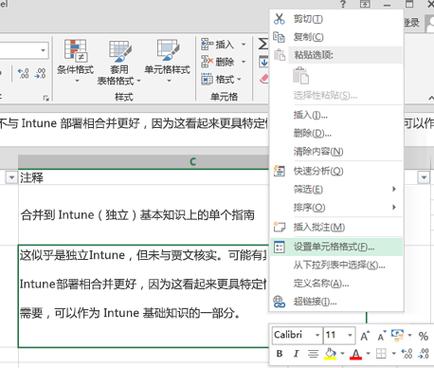This screenshot has height=368, width=434.
Task: Open font size 11 dropdown in mini toolbar
Action: point(350,335)
